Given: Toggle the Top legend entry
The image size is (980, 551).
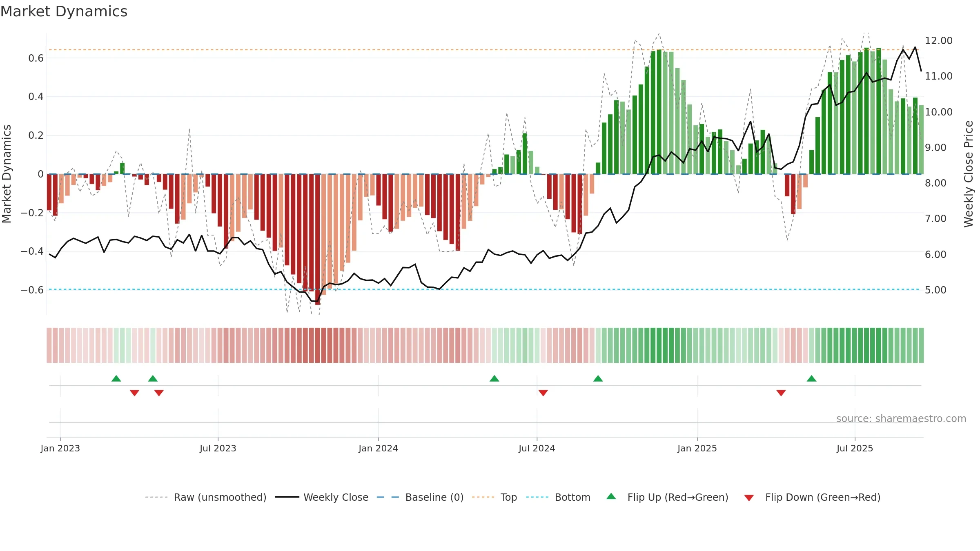Looking at the screenshot, I should [x=494, y=497].
